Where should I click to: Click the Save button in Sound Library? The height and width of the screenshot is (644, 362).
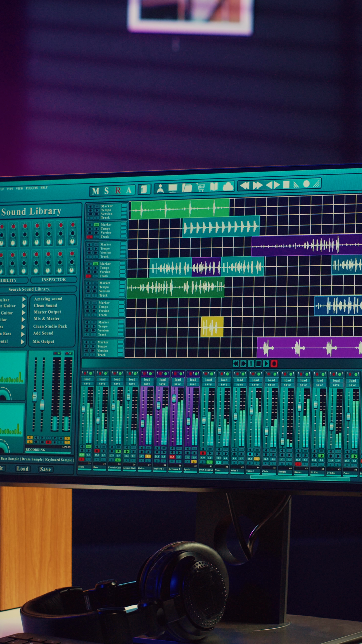(x=45, y=469)
